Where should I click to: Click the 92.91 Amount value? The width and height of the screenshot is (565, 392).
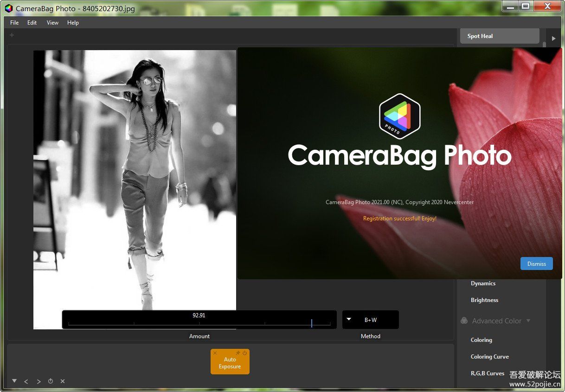tap(199, 315)
